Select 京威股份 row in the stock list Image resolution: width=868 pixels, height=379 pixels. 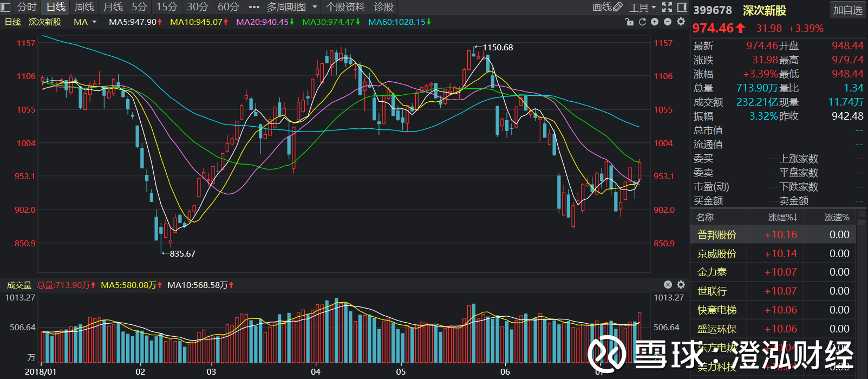coord(717,254)
